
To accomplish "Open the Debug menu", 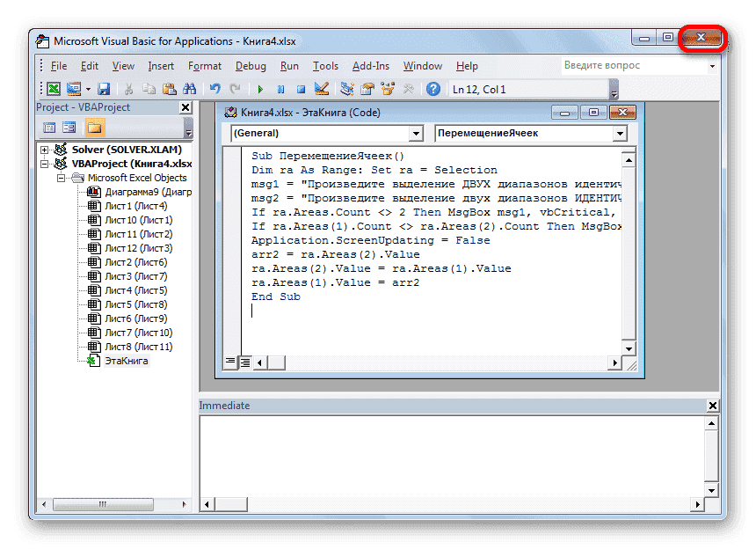I will tap(251, 66).
